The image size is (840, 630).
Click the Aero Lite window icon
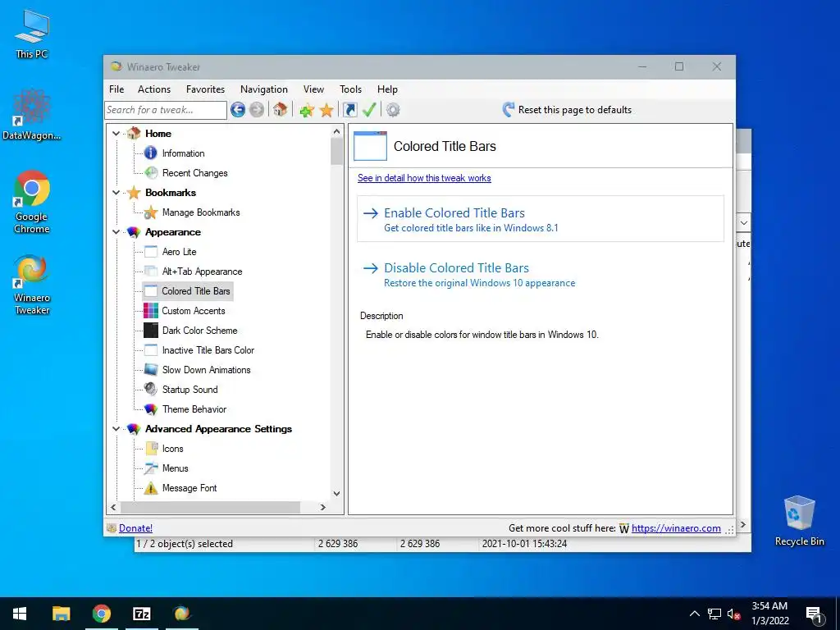click(x=151, y=252)
